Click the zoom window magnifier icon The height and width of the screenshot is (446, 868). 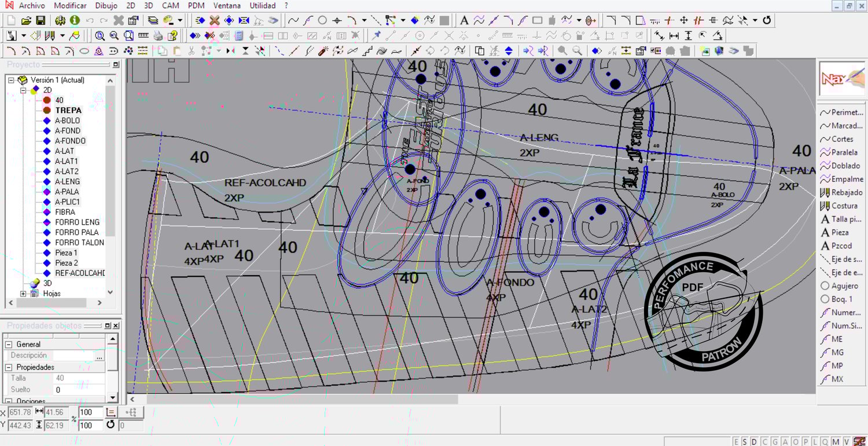[x=128, y=36]
